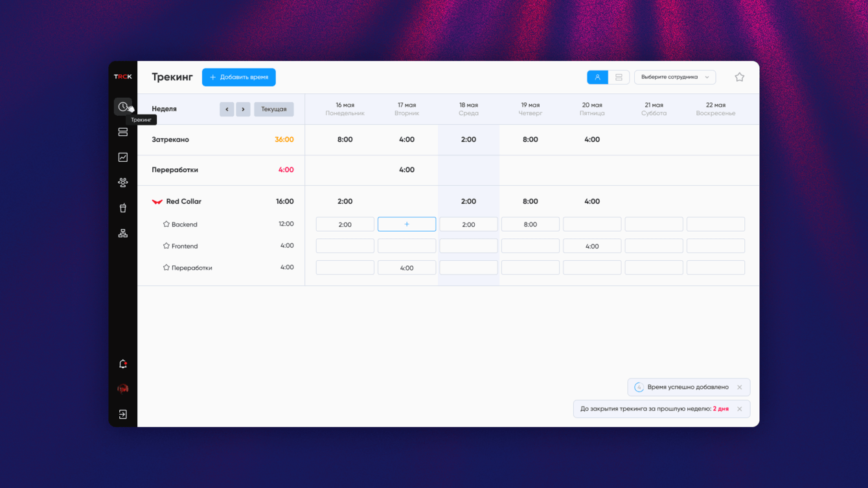The image size is (868, 488).
Task: Select the list icon below the clock in sidebar
Action: pyautogui.click(x=122, y=131)
